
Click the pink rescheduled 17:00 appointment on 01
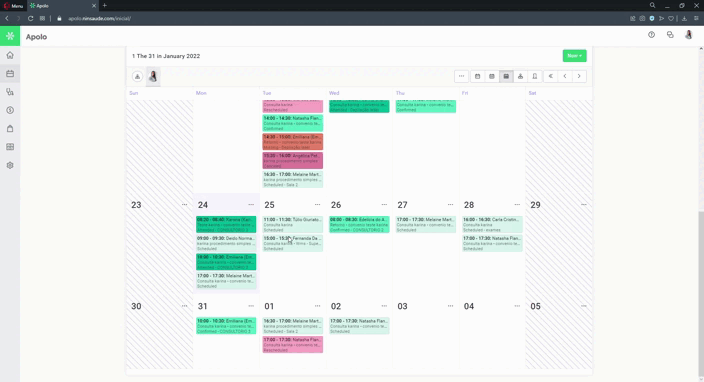(293, 344)
